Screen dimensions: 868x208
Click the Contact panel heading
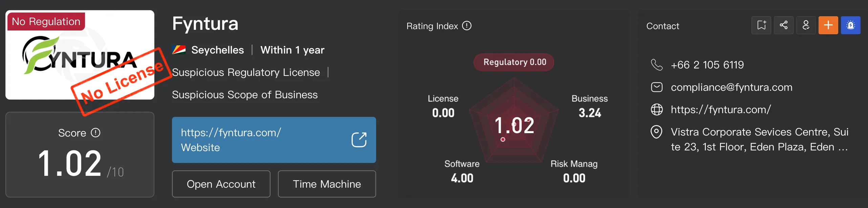pos(663,26)
